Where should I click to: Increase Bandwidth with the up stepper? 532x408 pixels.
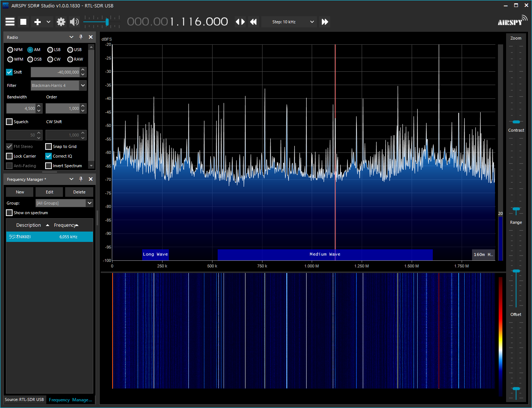(39, 106)
